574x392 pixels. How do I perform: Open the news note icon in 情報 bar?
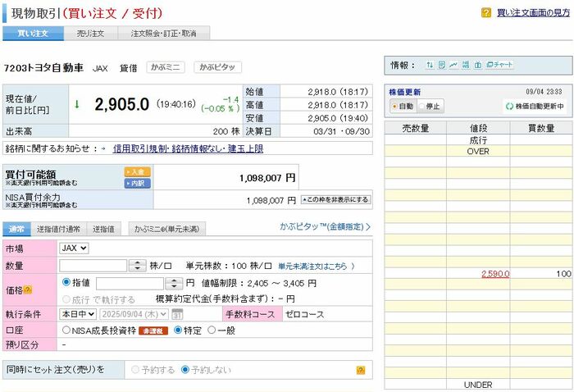pyautogui.click(x=442, y=65)
